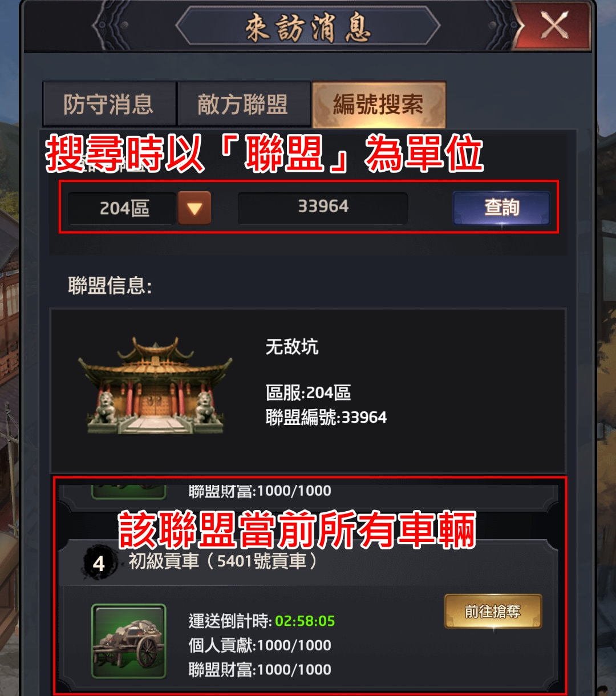Click the 聯盟編號:33964 text

coord(326,418)
